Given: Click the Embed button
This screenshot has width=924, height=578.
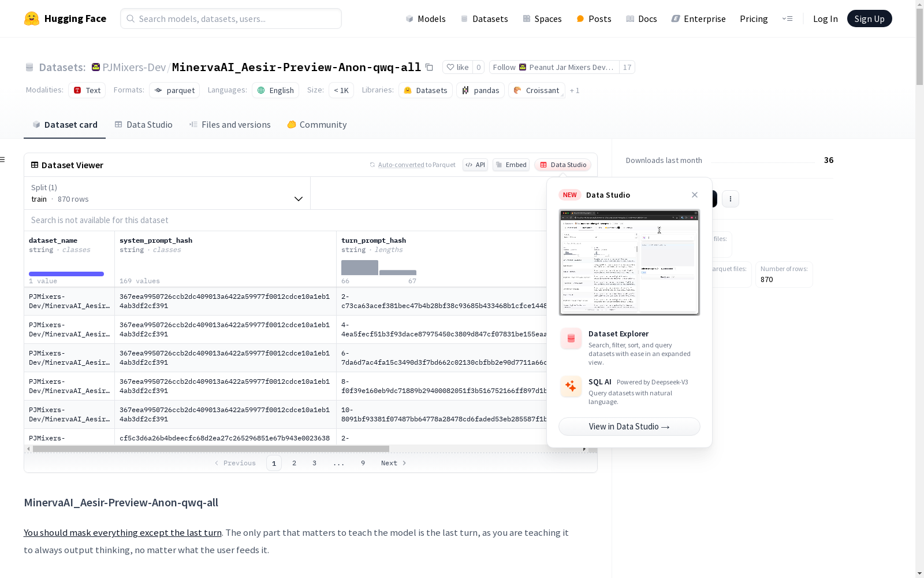Looking at the screenshot, I should (511, 165).
